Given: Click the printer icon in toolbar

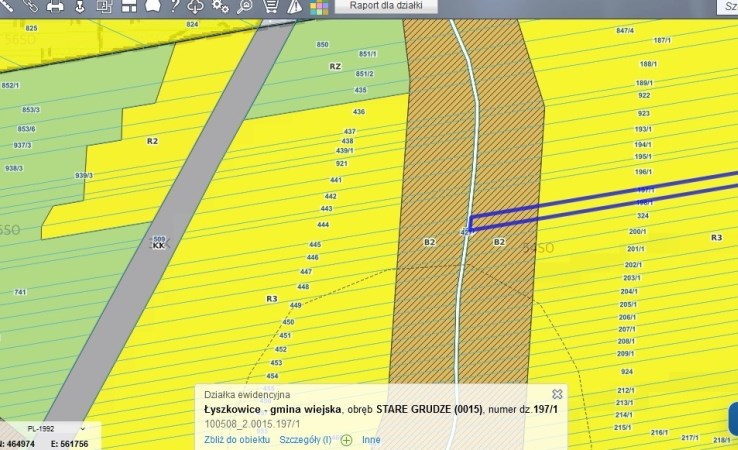Looking at the screenshot, I should [54, 6].
